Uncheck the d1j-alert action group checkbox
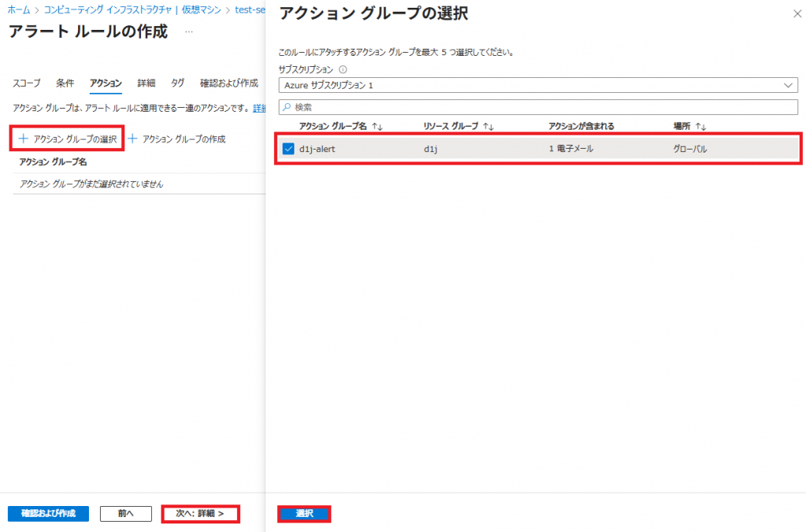This screenshot has height=532, width=806. pos(288,149)
